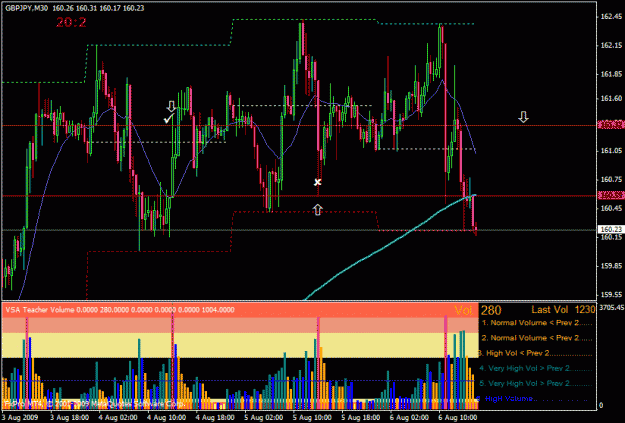Screen dimensions: 625x423
Task: Click the 159.85 value on the price axis
Action: 611,266
